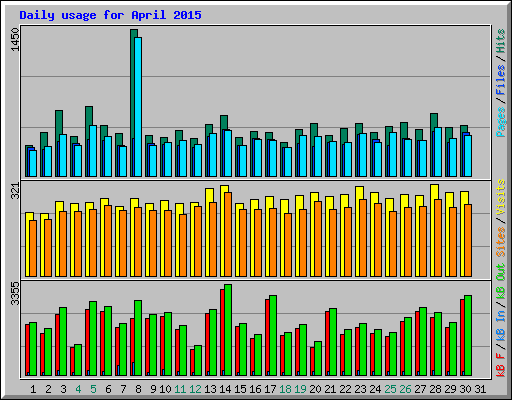Viewport: 512px width, 400px height.
Task: Click the 'Sites' legend label
Action: (x=501, y=242)
